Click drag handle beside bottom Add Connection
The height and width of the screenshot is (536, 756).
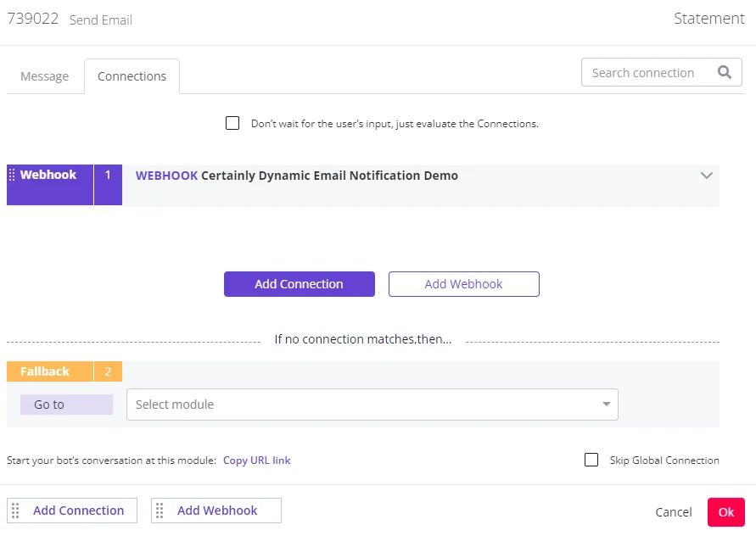[x=15, y=511]
